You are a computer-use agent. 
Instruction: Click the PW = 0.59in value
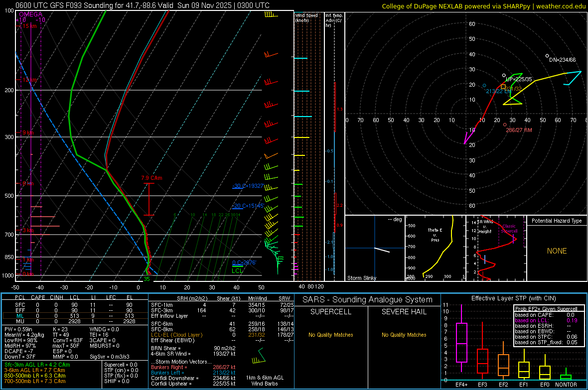click(18, 329)
